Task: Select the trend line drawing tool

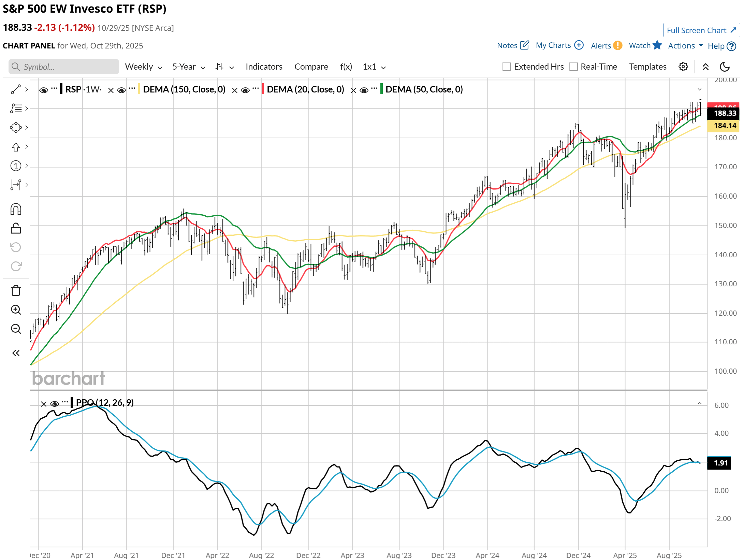Action: pos(16,89)
